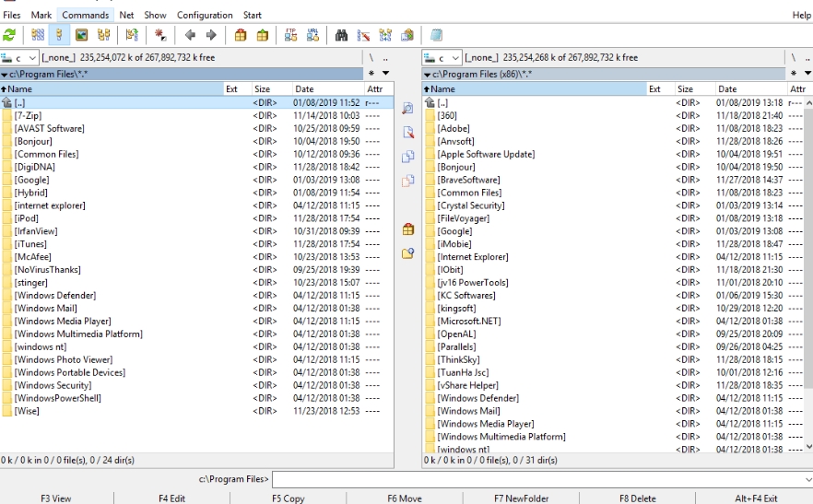The image size is (813, 504).
Task: Click the F5 Copy button
Action: click(289, 498)
